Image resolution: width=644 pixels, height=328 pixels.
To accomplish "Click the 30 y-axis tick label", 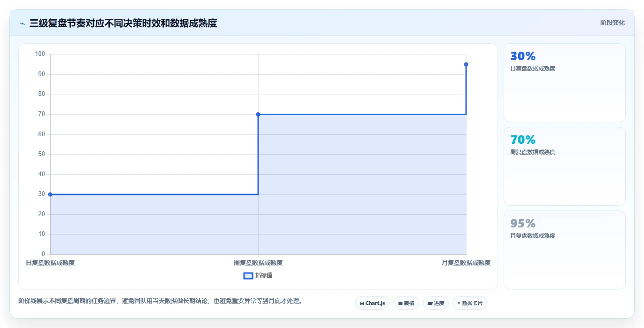I will point(42,194).
